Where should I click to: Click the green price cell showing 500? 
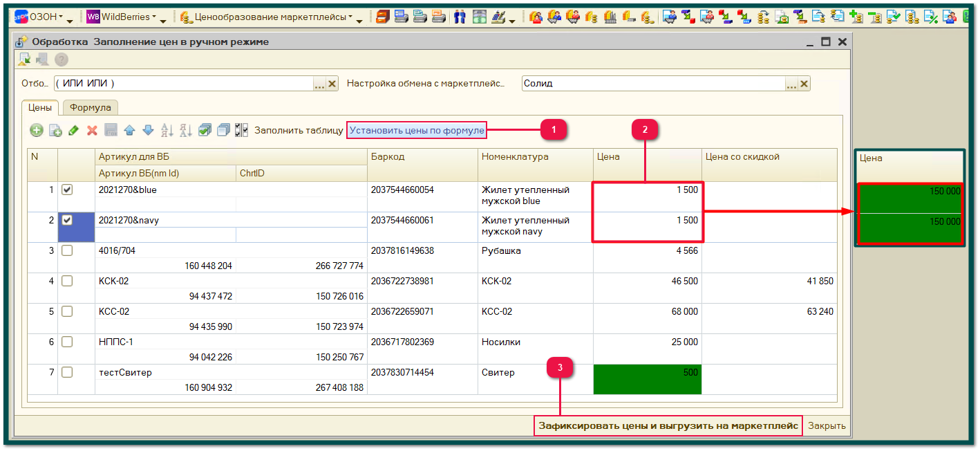pos(647,379)
